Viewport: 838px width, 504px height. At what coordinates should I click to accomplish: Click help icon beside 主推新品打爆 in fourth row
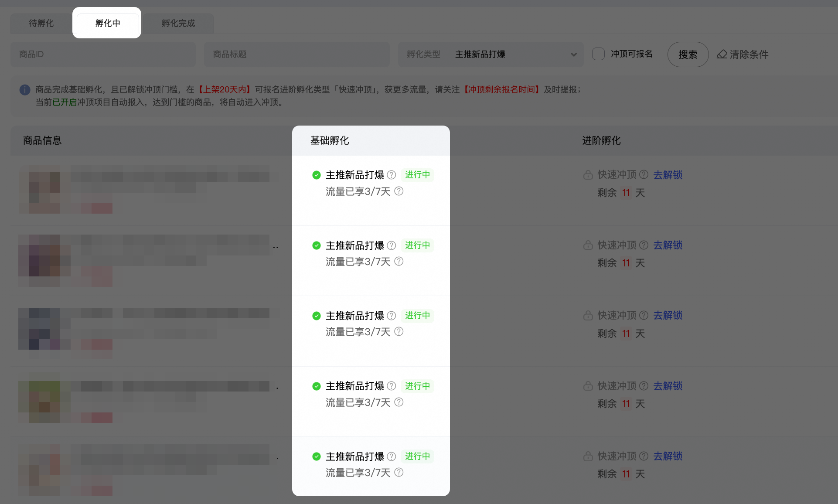[392, 386]
